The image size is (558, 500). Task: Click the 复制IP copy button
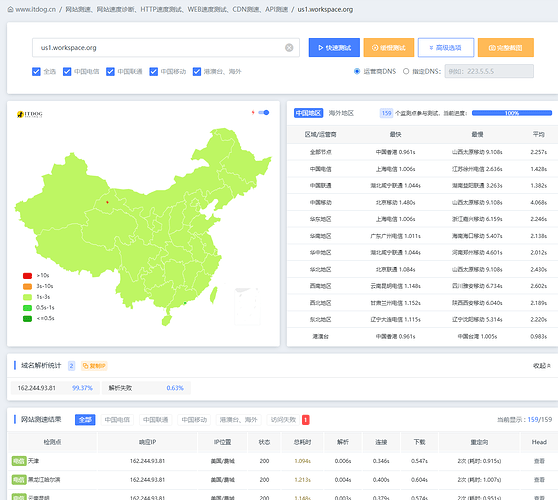click(x=94, y=366)
